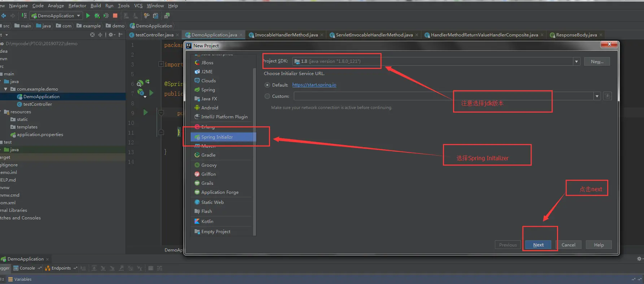Select application.properties in project tree
The height and width of the screenshot is (284, 644).
point(40,135)
